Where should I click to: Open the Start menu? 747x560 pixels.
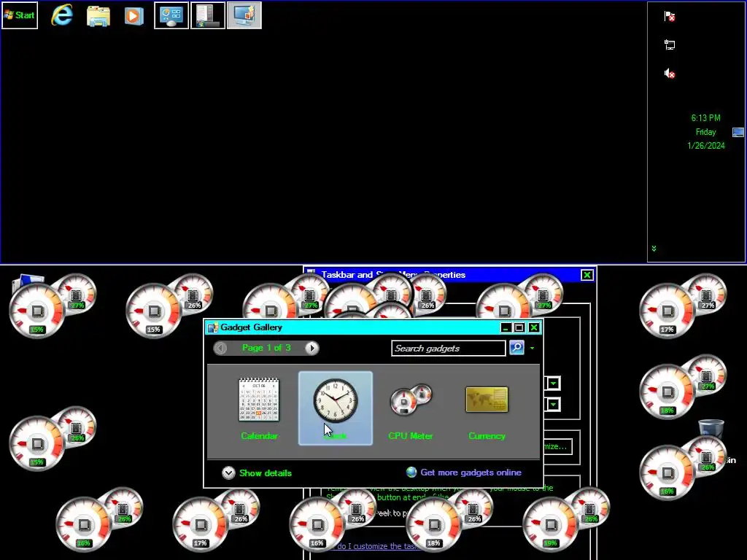pos(20,15)
